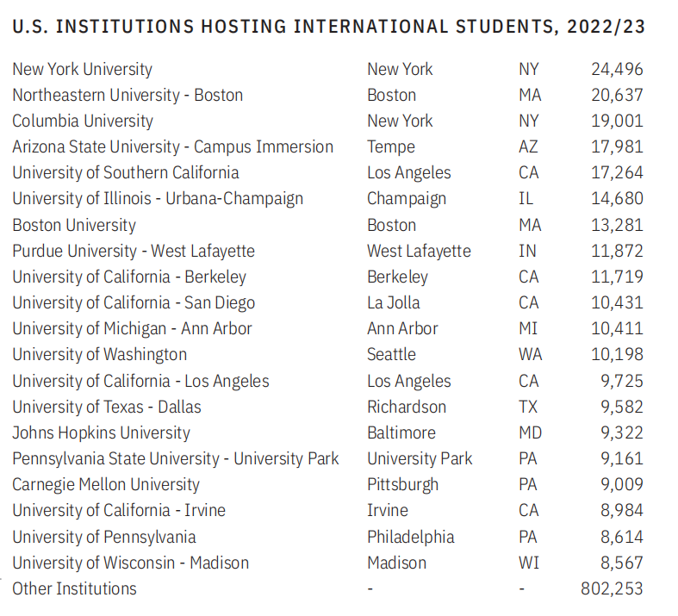678x616 pixels.
Task: Select Arizona State University - Campus Immersion
Action: click(172, 147)
